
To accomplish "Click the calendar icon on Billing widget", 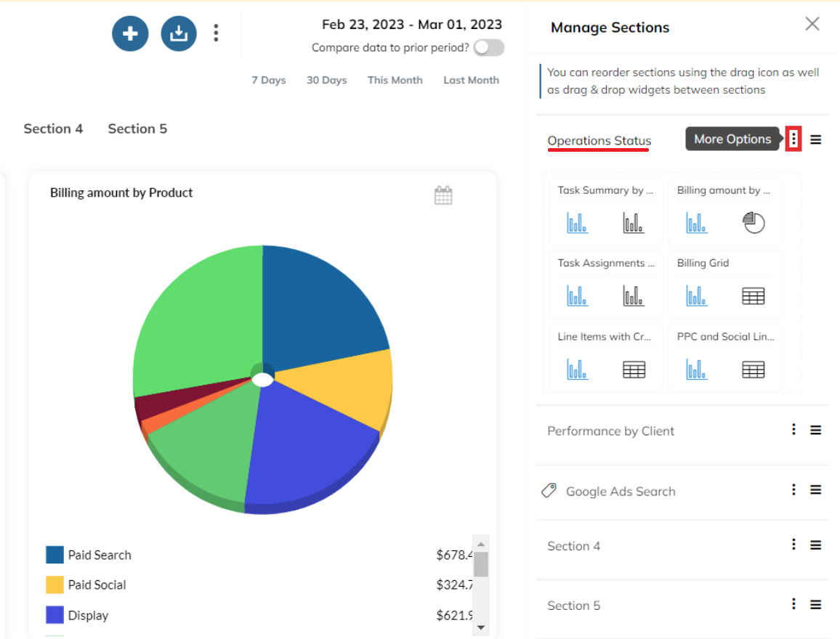I will coord(443,195).
